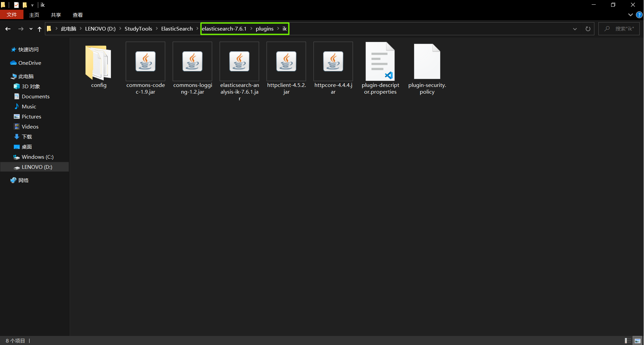Open recent locations dropdown arrow

coord(31,29)
